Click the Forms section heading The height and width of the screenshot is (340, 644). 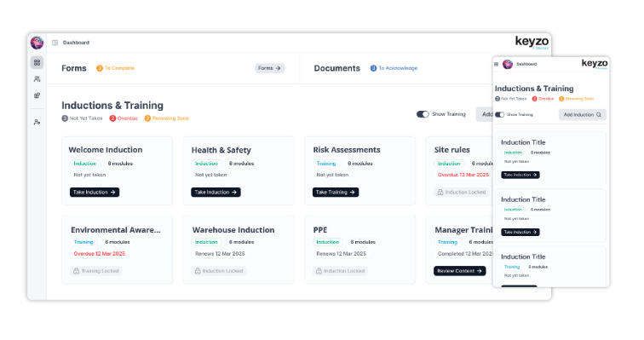point(74,68)
